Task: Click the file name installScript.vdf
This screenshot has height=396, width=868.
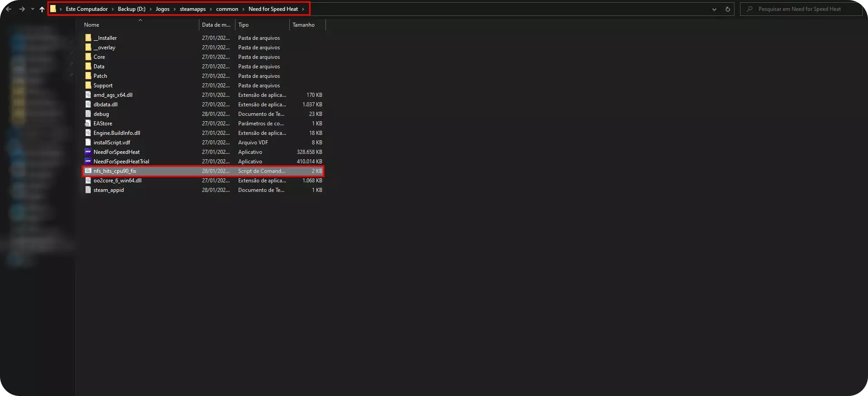Action: (x=112, y=143)
